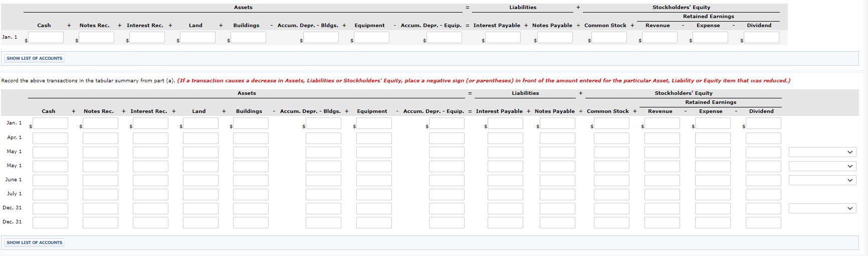Click the Buildings field in lower table Jan. 1 row
Screen dimensions: 868x256
coord(251,123)
